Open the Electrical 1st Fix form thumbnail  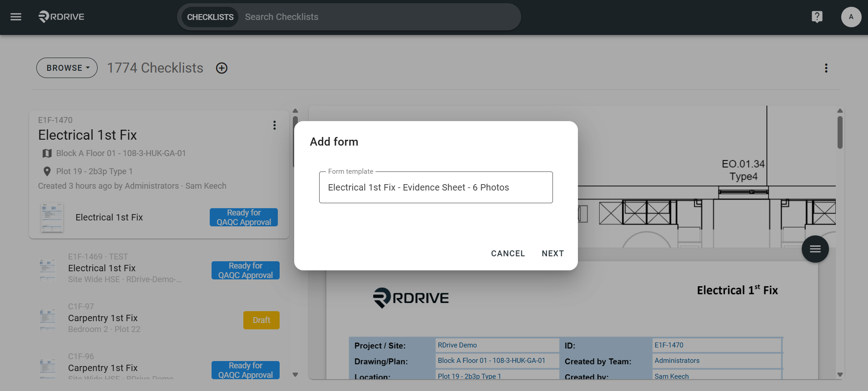point(52,217)
